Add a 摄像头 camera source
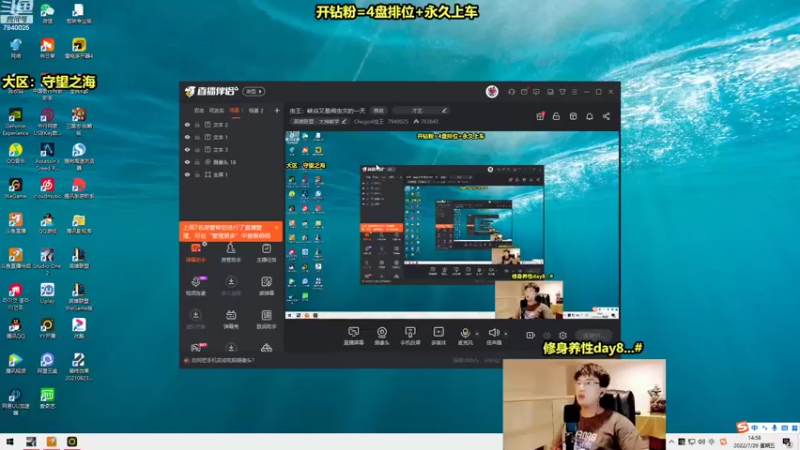 (x=382, y=336)
